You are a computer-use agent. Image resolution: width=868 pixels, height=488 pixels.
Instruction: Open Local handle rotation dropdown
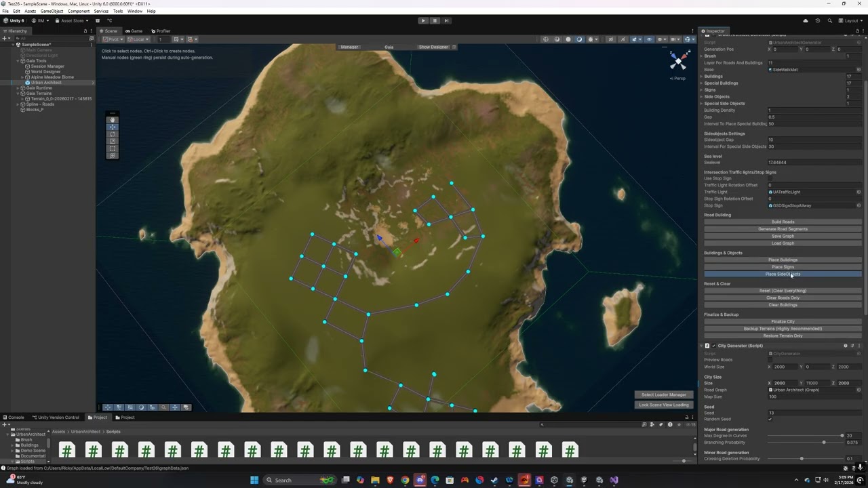[138, 39]
